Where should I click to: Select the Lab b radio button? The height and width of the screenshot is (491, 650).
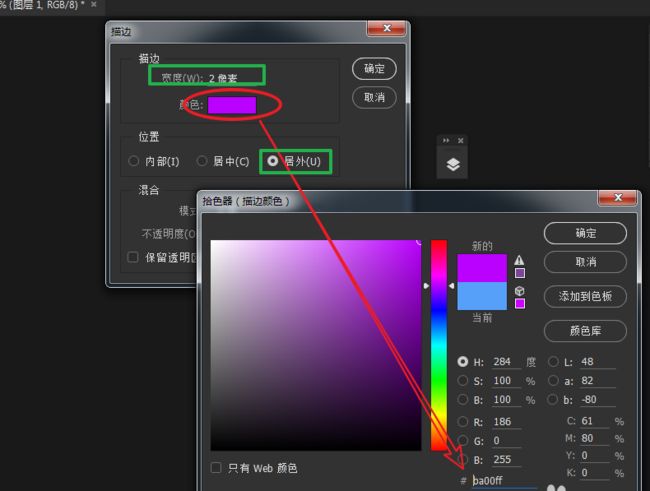pyautogui.click(x=553, y=399)
